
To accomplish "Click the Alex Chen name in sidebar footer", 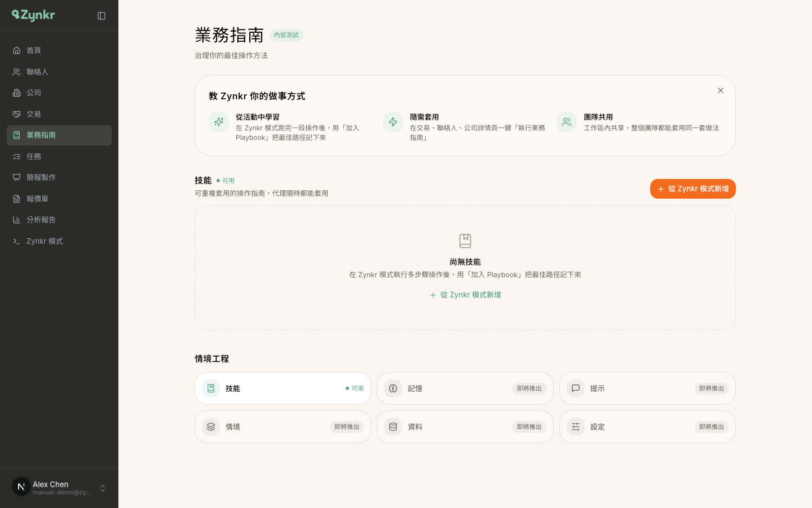I will pyautogui.click(x=51, y=484).
